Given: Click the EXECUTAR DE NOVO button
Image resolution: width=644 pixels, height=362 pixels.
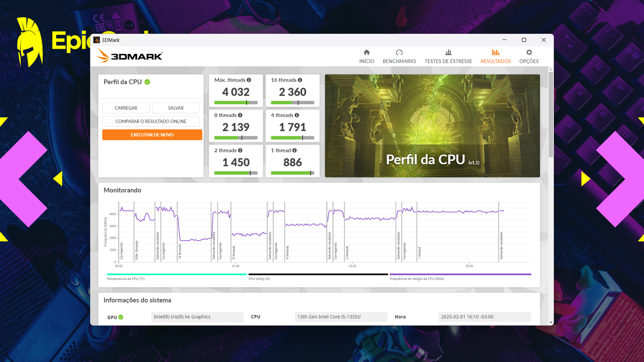Looking at the screenshot, I should [152, 135].
